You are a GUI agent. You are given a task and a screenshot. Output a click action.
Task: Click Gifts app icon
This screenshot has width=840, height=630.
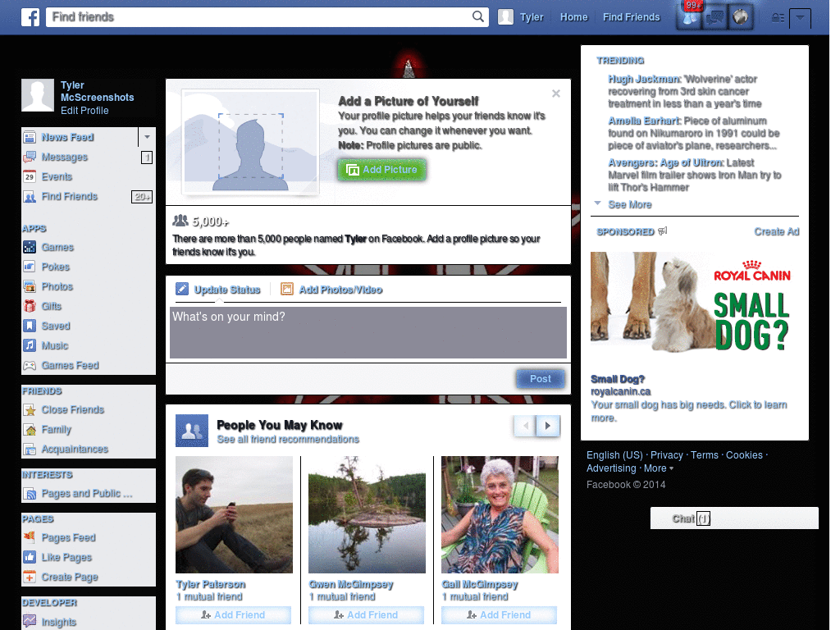[x=30, y=306]
